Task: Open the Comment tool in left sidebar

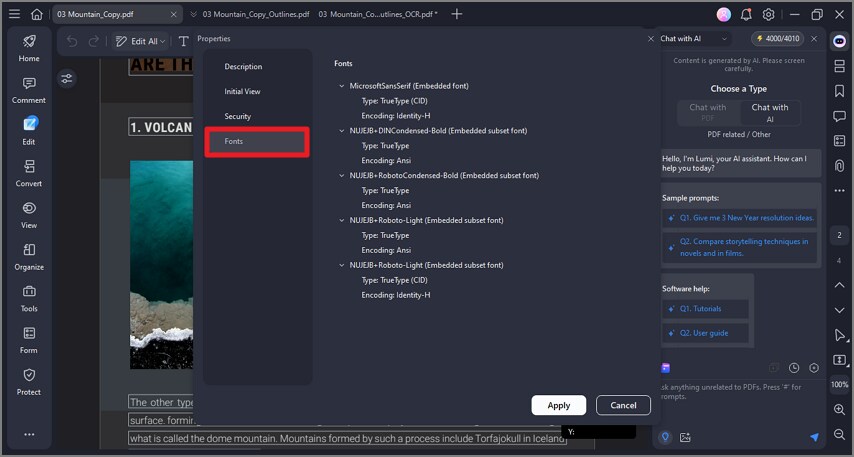Action: [x=29, y=90]
